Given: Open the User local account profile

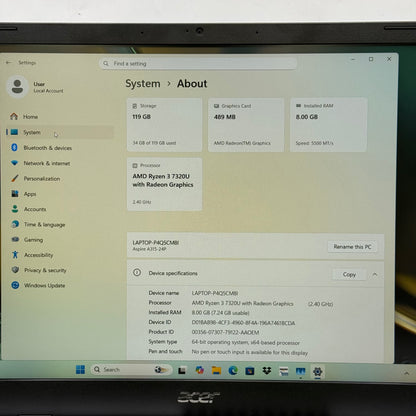Looking at the screenshot, I should click(35, 87).
